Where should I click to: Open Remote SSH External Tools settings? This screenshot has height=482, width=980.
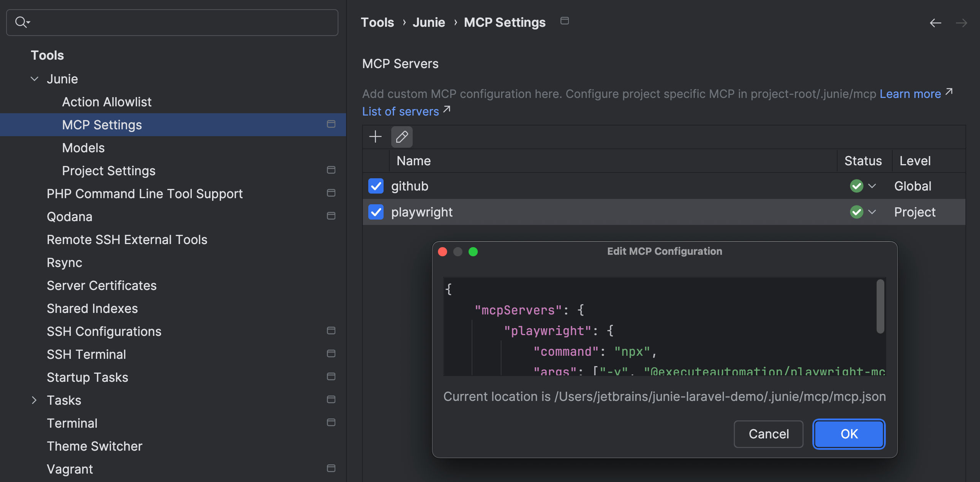127,239
